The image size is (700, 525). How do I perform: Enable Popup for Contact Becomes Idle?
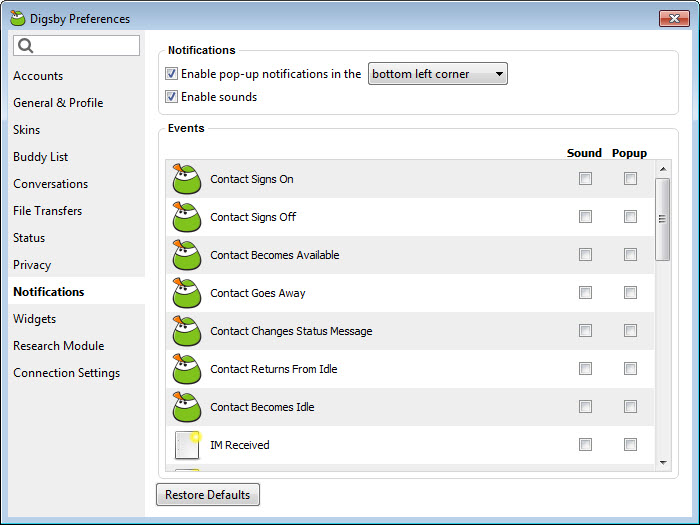pos(630,406)
